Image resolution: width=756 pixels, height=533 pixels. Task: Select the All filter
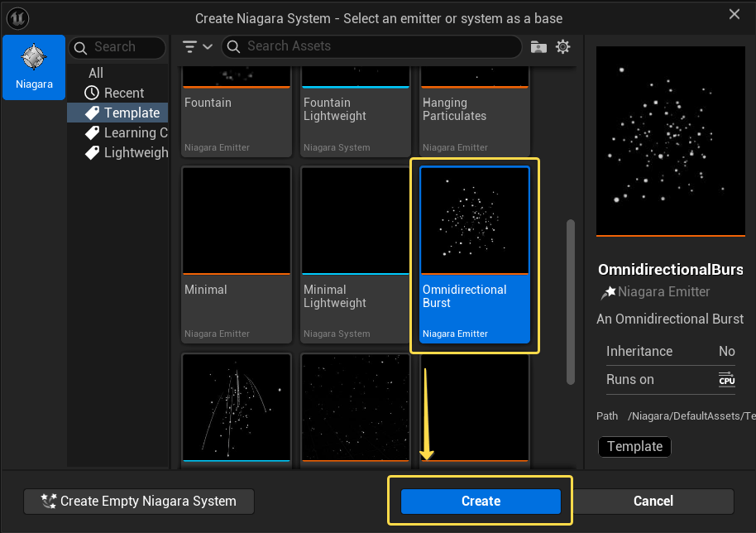coord(96,73)
